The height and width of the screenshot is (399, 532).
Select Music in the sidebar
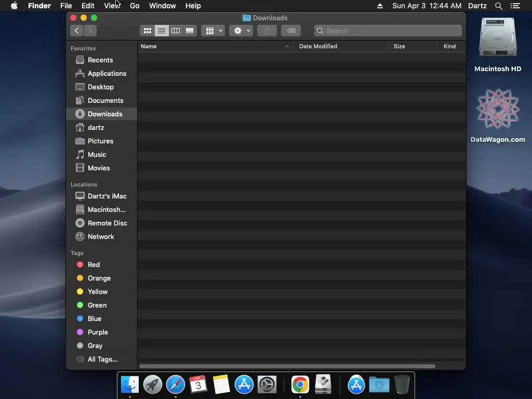101,155
